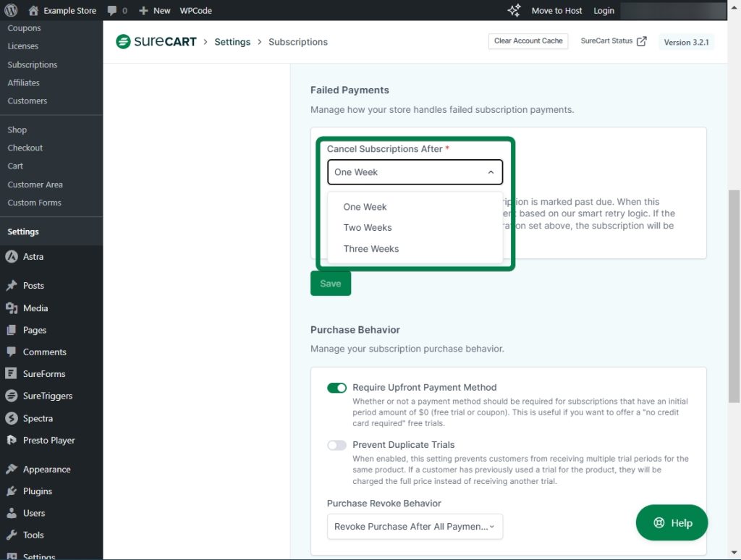Click the page's vertical scrollbar thumb

pyautogui.click(x=734, y=297)
